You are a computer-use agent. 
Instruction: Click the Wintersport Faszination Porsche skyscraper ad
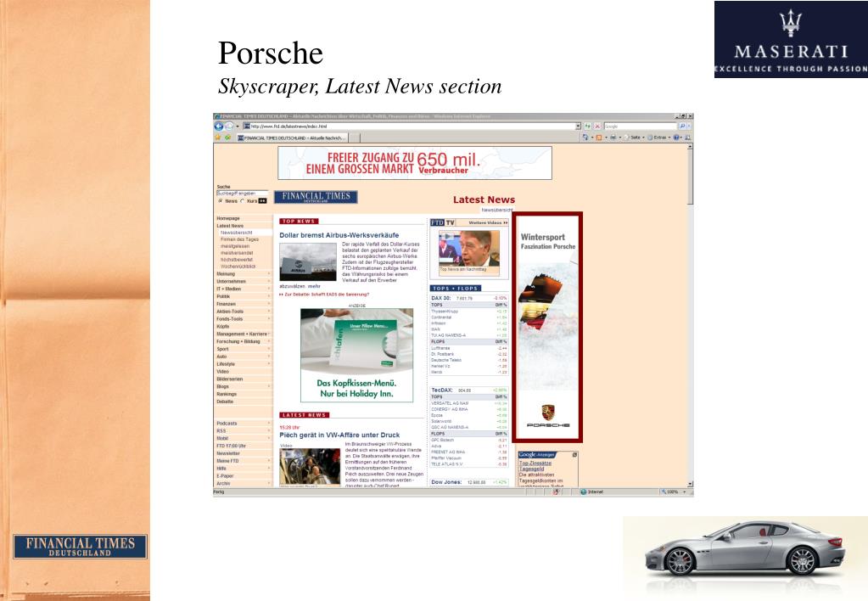tap(547, 328)
